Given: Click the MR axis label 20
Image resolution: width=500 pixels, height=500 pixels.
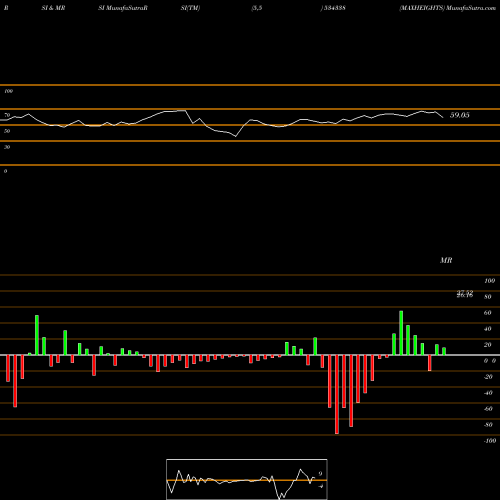Looking at the screenshot, I should [488, 345].
